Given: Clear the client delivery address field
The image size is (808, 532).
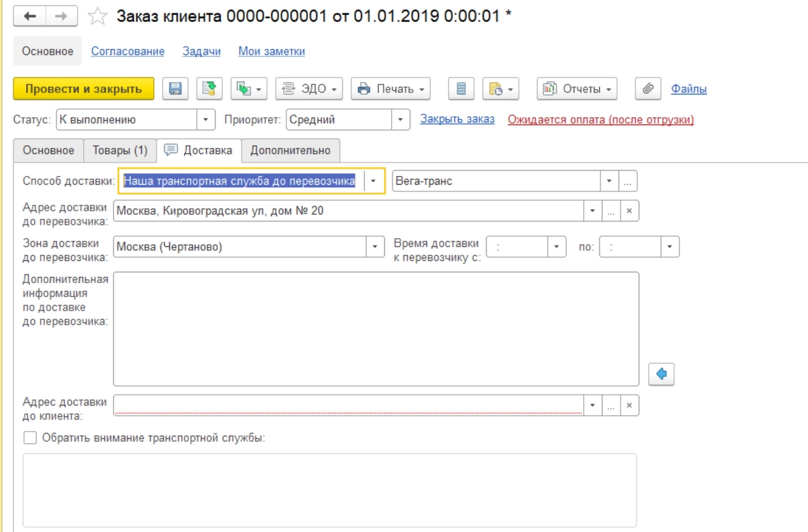Looking at the screenshot, I should pyautogui.click(x=629, y=406).
